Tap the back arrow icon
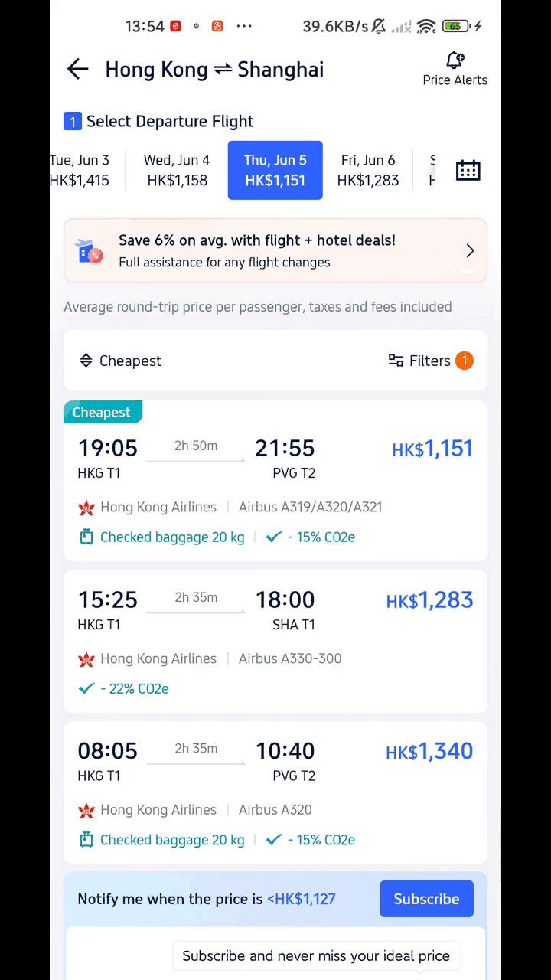The image size is (551, 980). 77,70
